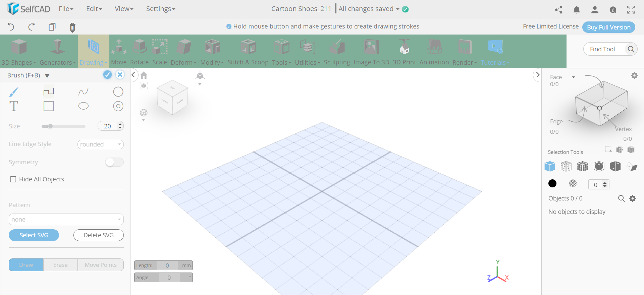Open the Pattern dropdown

click(x=66, y=220)
